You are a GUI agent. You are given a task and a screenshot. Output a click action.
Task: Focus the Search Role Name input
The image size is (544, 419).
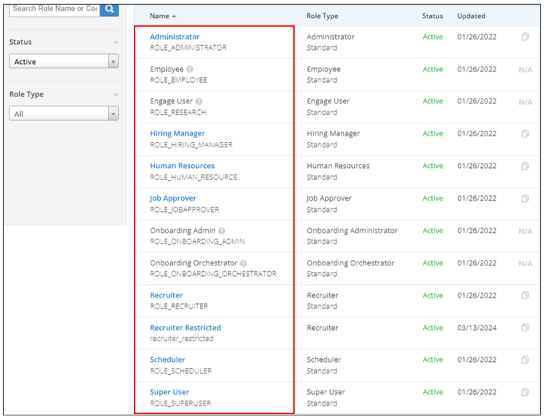click(54, 10)
